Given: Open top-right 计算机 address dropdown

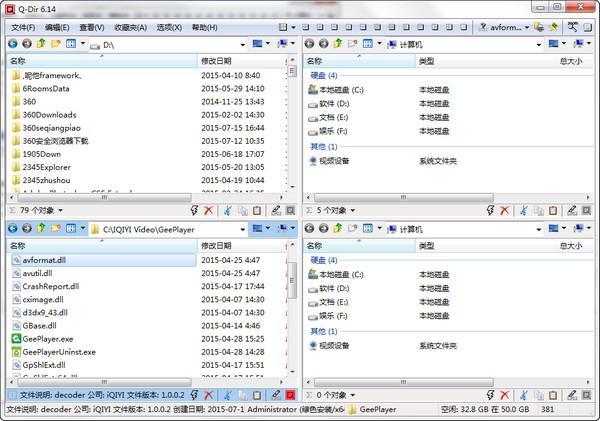Looking at the screenshot, I should coord(539,45).
